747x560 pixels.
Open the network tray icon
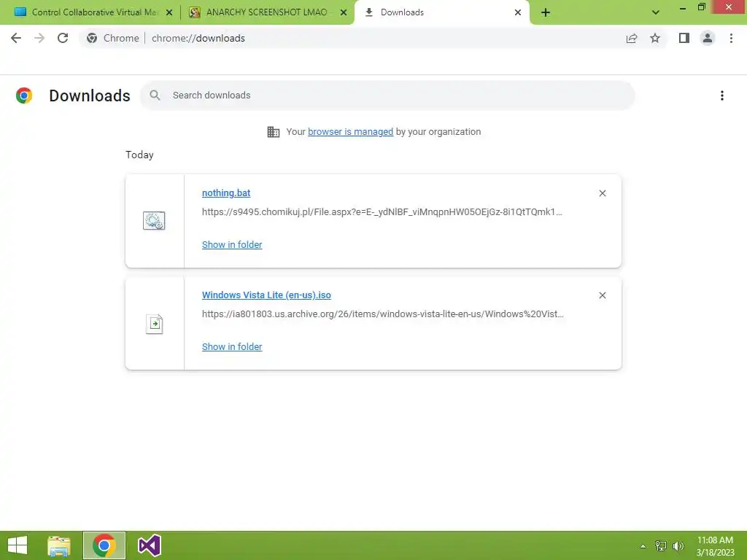pos(661,546)
